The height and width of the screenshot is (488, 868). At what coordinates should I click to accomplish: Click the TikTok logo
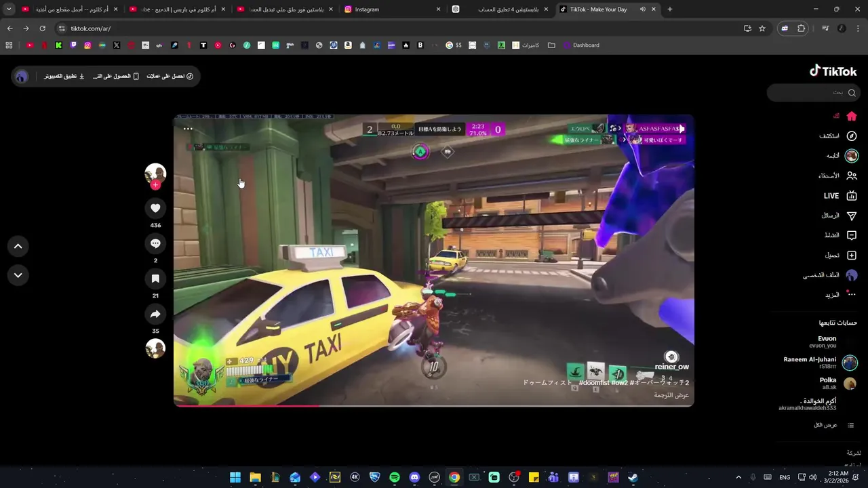833,71
